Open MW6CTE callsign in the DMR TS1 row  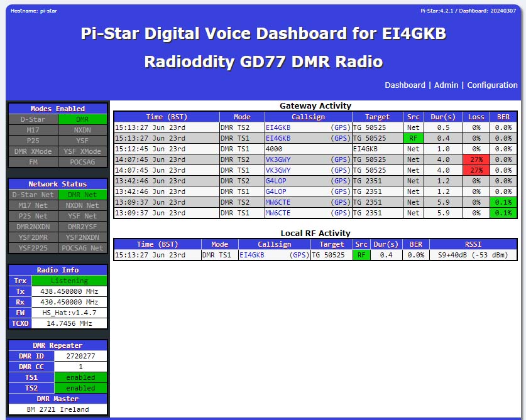pyautogui.click(x=278, y=213)
